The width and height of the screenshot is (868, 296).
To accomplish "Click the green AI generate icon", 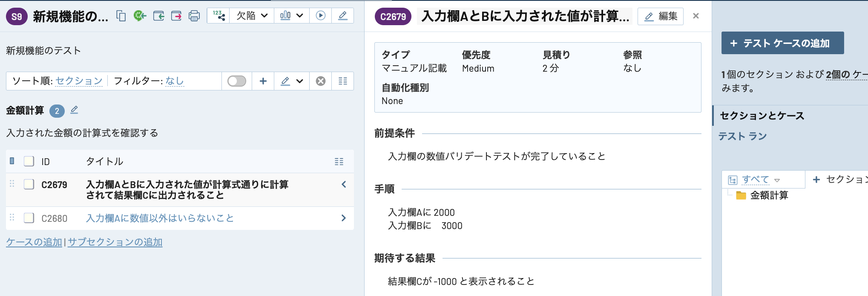I will pos(140,16).
